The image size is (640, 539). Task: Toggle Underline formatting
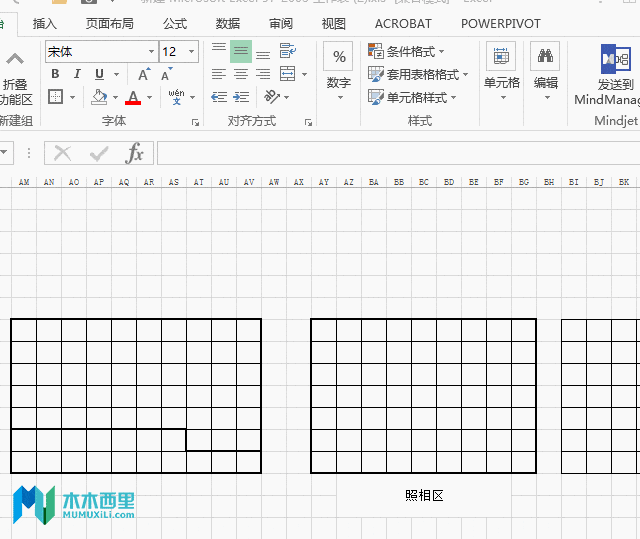point(99,74)
